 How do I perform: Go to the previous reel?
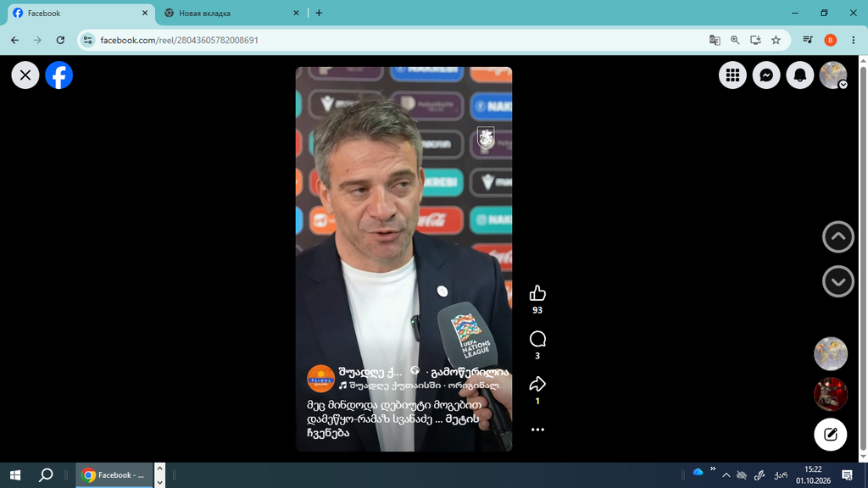(x=838, y=237)
